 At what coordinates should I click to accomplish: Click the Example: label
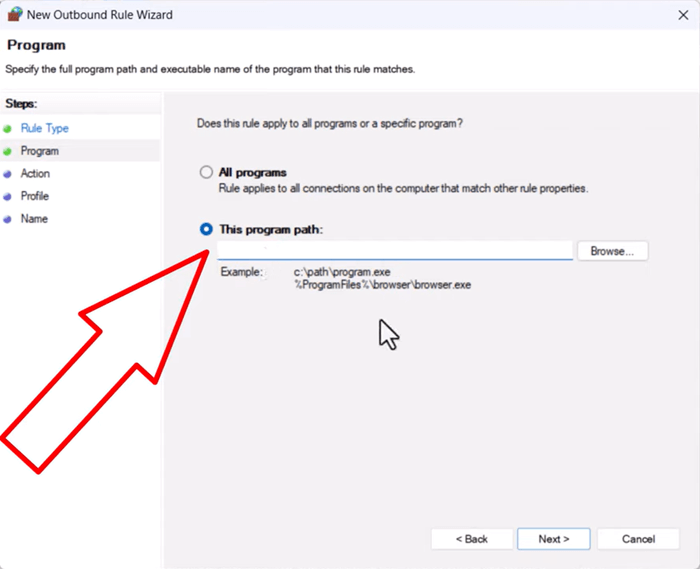tap(242, 272)
